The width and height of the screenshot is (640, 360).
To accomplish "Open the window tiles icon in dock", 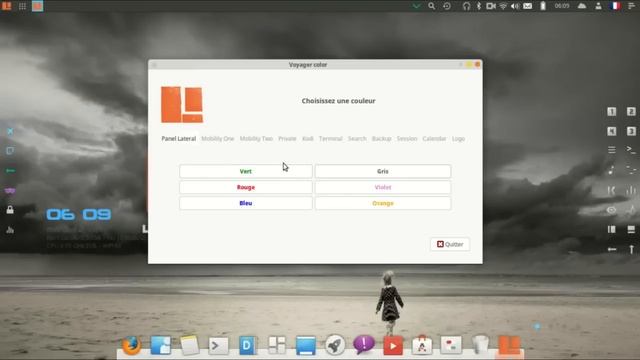I will click(x=277, y=345).
